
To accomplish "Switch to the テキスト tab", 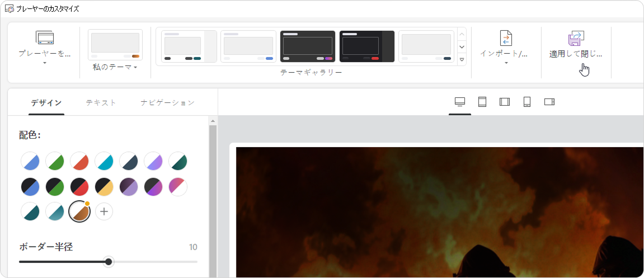I will click(101, 103).
